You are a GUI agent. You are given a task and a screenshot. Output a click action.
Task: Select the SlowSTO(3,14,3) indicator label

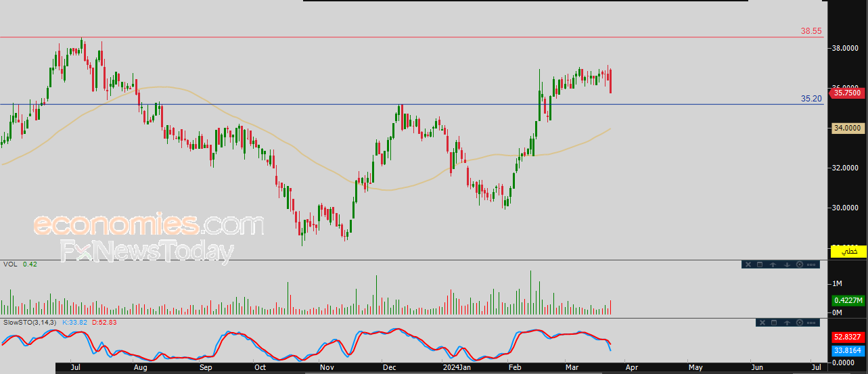tap(30, 322)
